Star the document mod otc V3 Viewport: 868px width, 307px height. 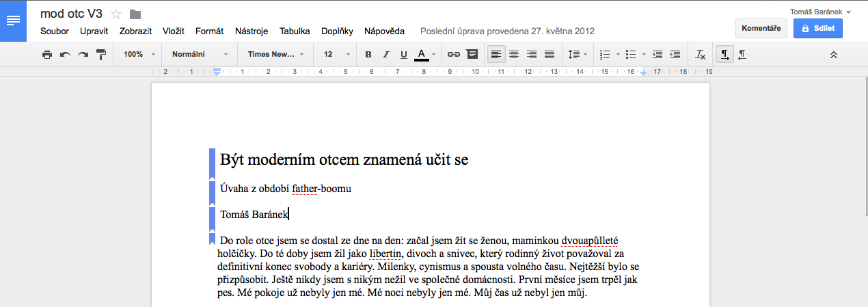tap(116, 14)
